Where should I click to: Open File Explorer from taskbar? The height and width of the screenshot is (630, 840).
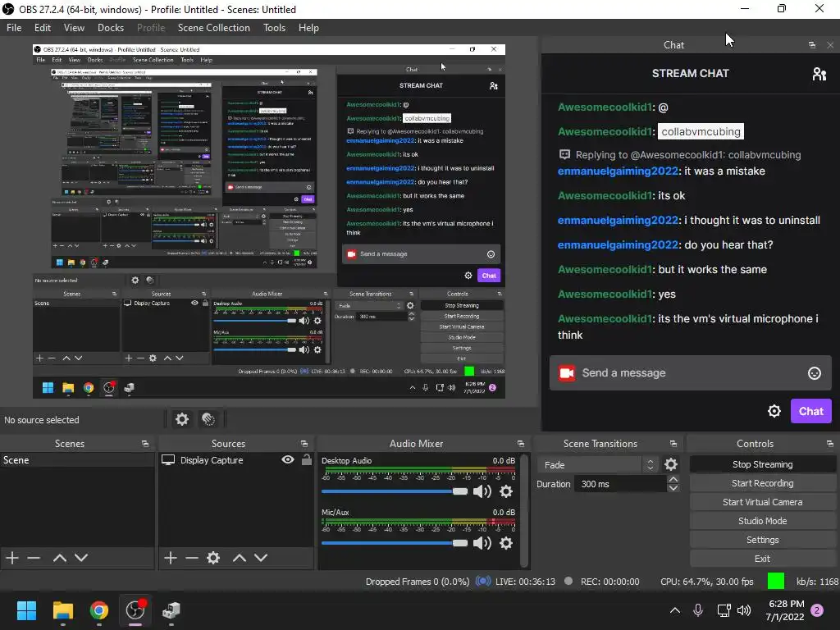(x=62, y=609)
